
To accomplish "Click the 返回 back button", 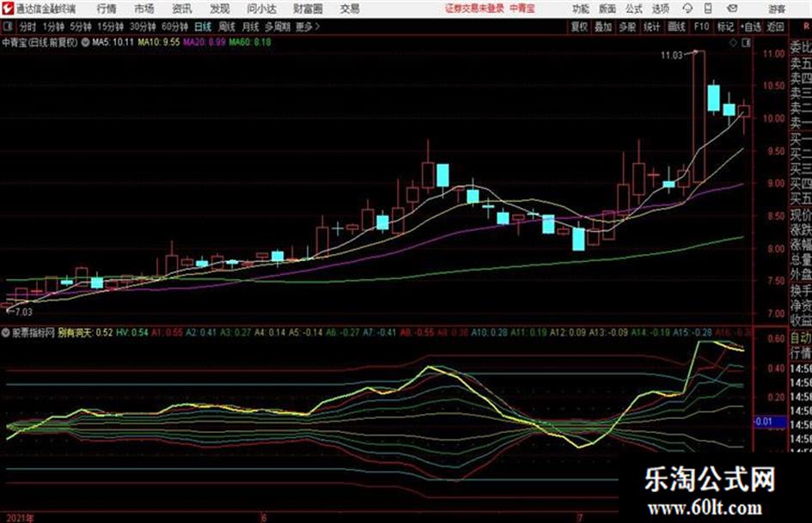I will point(776,27).
